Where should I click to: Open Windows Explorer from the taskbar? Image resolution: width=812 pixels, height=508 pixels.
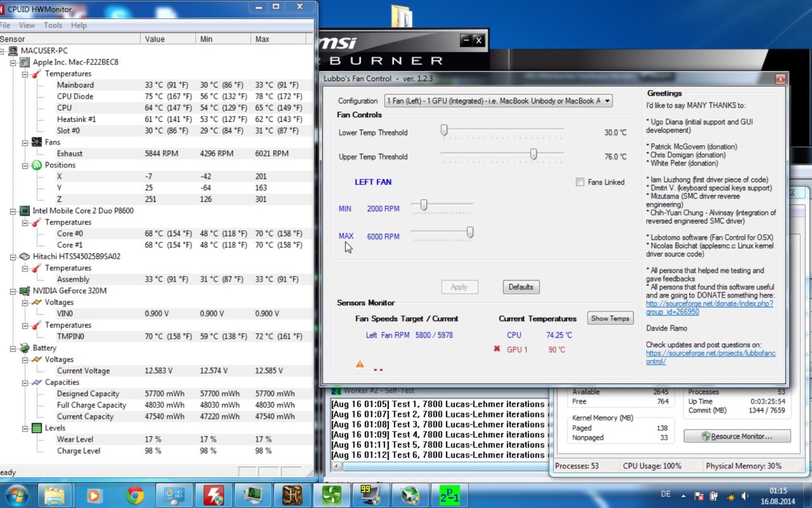point(54,495)
